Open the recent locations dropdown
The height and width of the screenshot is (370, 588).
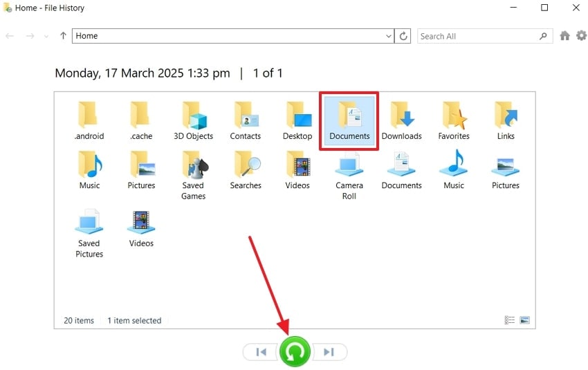coord(46,37)
